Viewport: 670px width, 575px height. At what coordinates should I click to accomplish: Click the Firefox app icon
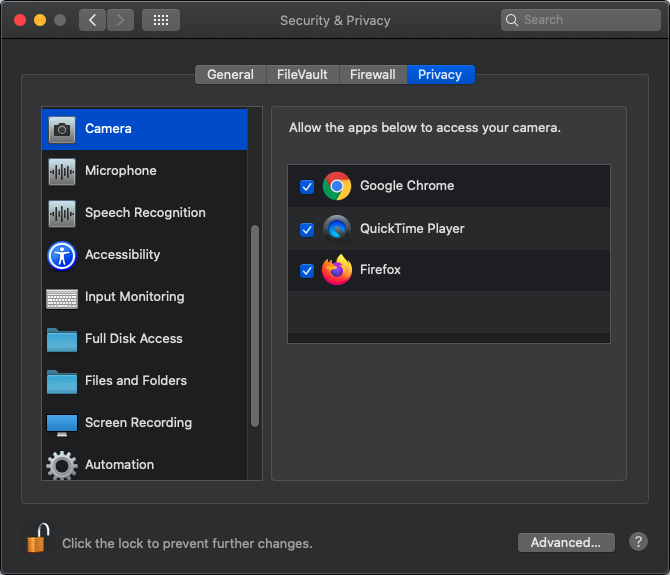pyautogui.click(x=337, y=270)
